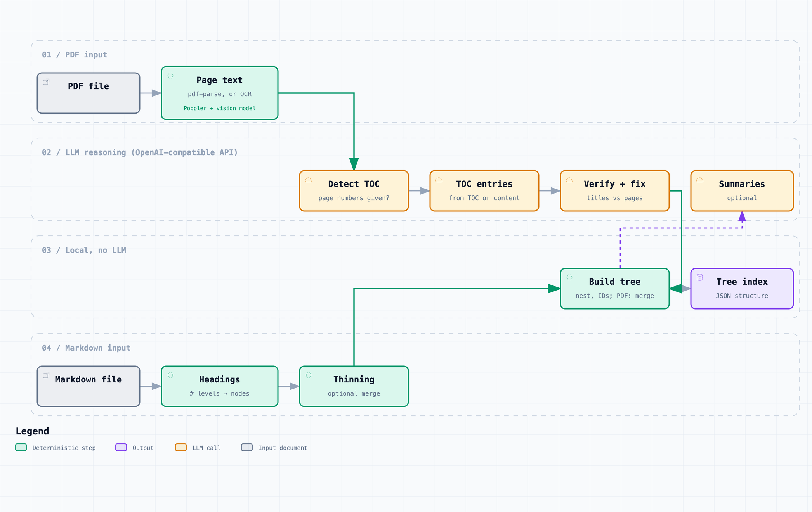812x512 pixels.
Task: Select the Headings node title
Action: (x=219, y=379)
